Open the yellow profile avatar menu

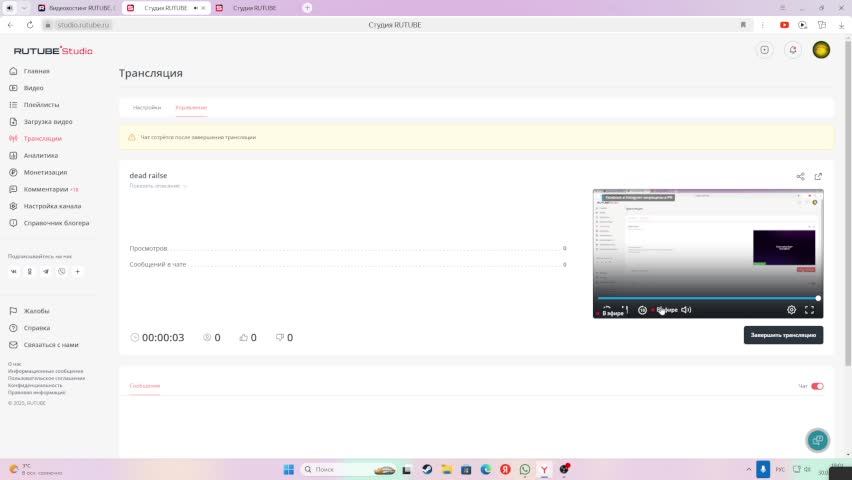pos(821,50)
